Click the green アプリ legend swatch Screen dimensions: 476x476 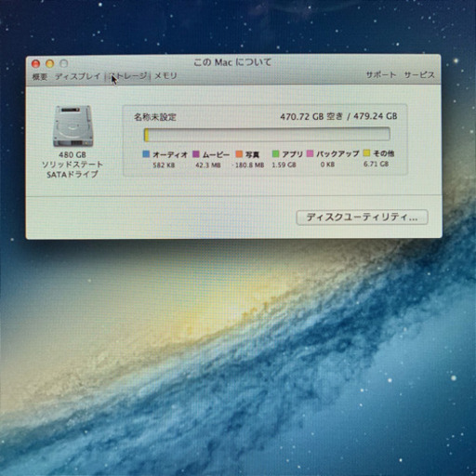[275, 153]
